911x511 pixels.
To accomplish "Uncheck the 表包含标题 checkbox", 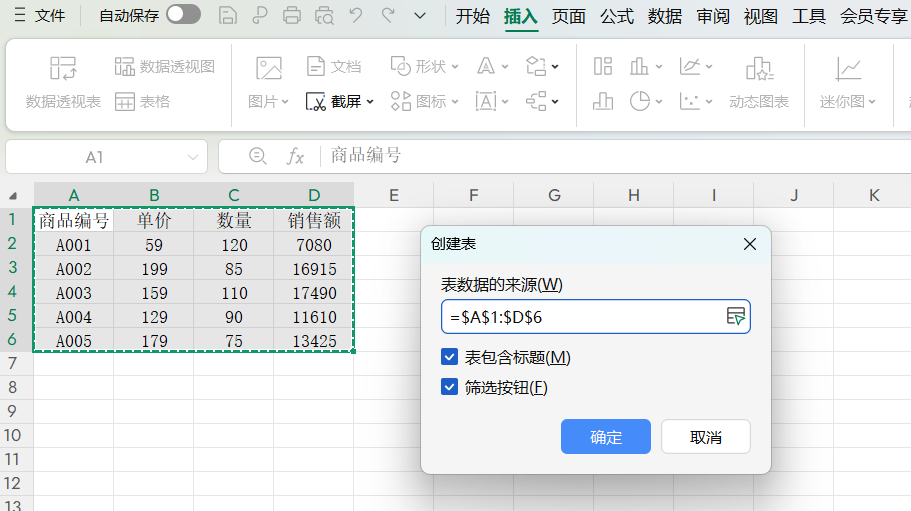I will point(450,357).
